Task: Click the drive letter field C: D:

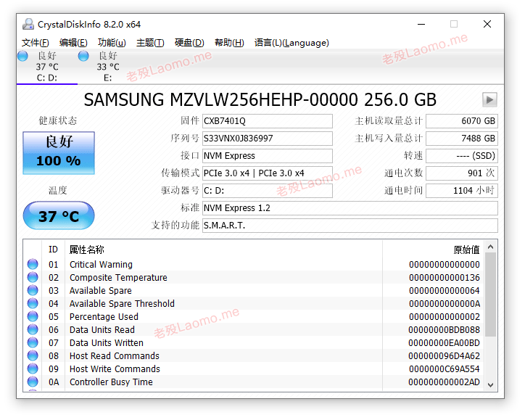Action: (x=267, y=191)
